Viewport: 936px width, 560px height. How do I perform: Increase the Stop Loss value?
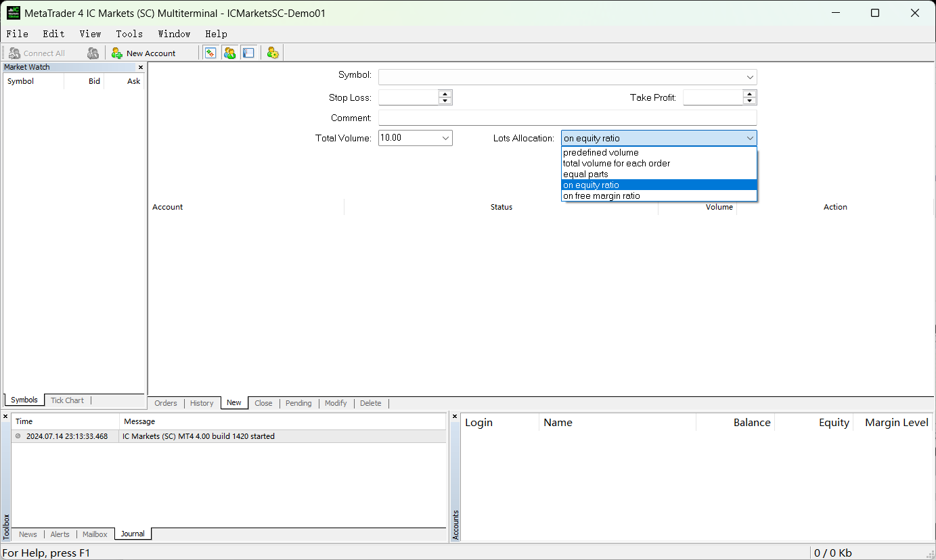click(x=445, y=94)
